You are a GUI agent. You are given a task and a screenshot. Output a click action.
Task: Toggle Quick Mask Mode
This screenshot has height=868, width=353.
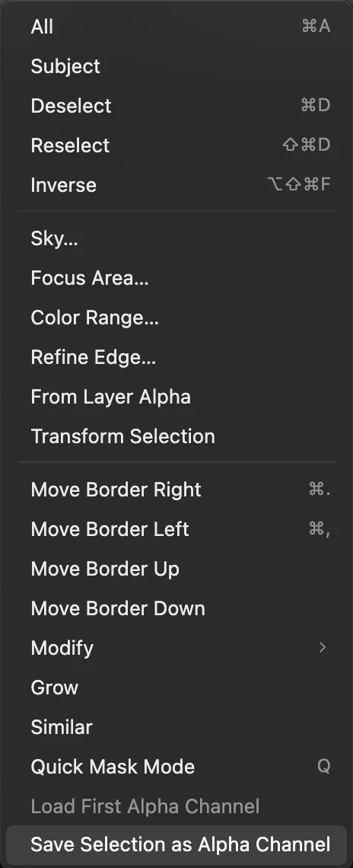click(x=176, y=767)
